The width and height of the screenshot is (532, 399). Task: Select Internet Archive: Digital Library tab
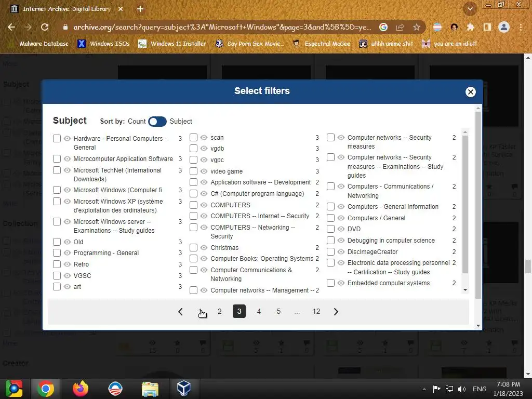pyautogui.click(x=66, y=9)
